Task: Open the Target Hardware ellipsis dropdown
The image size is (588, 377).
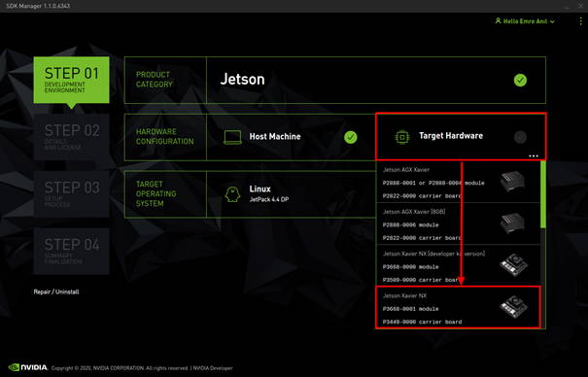Action: tap(534, 155)
